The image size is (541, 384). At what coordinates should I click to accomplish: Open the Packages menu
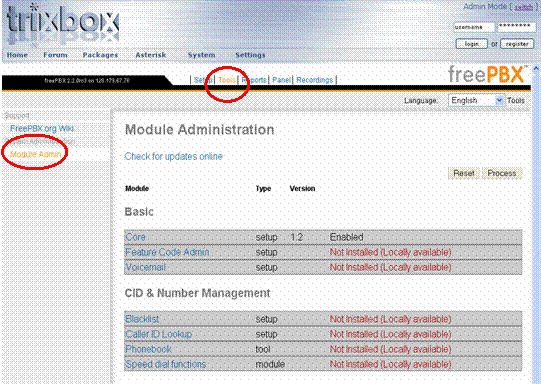[x=100, y=55]
